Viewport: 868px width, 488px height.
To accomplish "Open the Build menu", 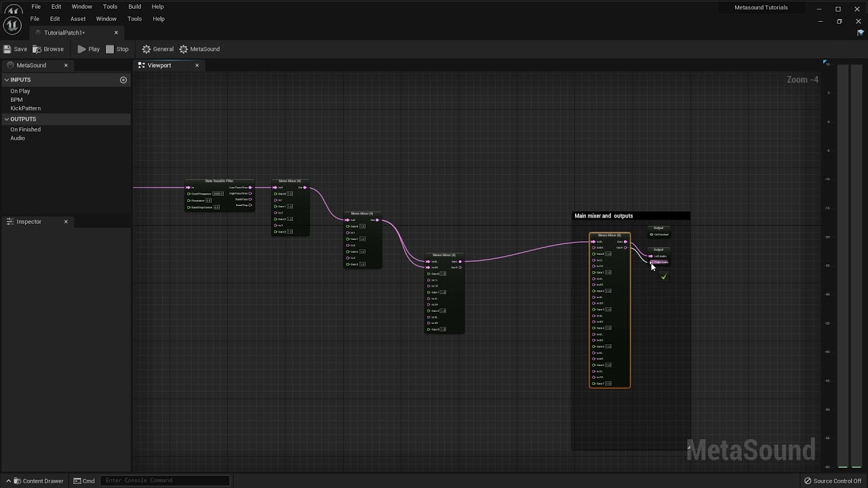I will pos(135,7).
